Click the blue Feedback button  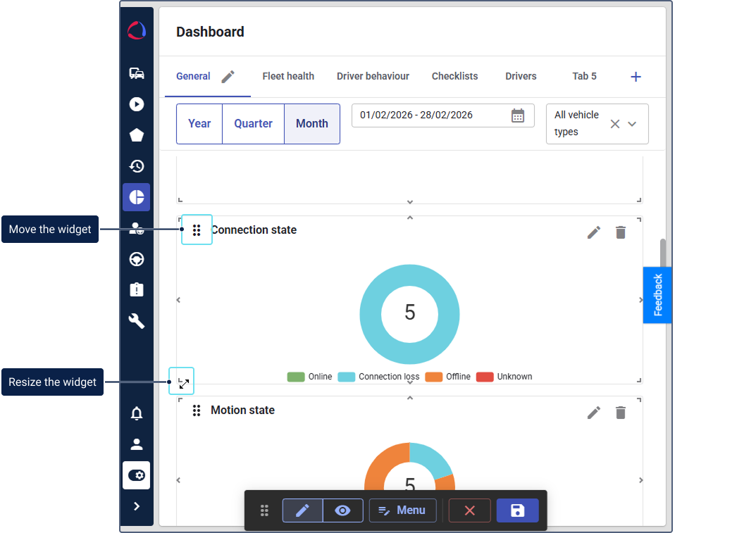[657, 295]
